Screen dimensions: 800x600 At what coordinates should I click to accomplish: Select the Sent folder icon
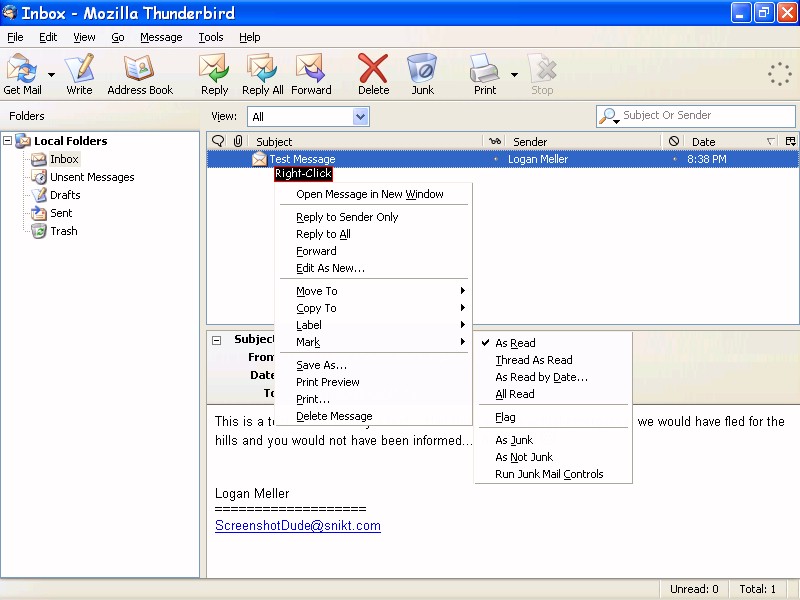point(39,213)
